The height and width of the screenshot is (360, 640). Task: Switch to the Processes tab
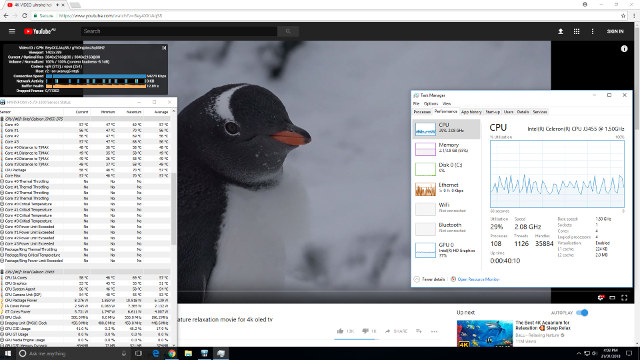pos(422,112)
